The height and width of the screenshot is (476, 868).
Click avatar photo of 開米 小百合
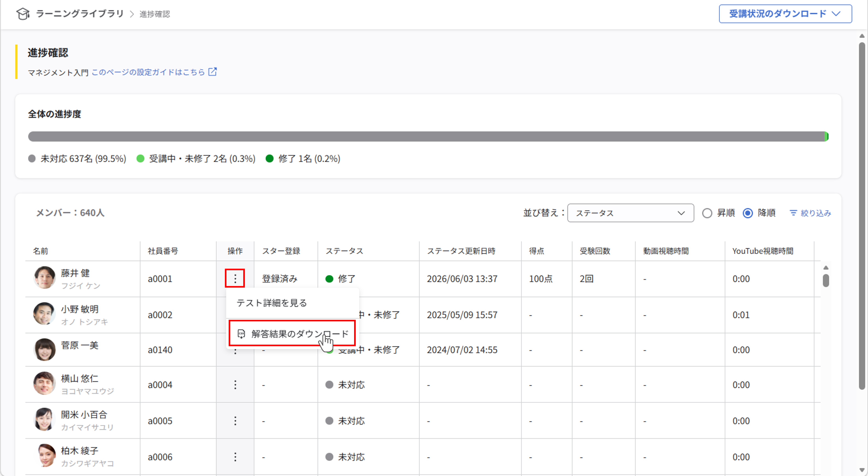(44, 419)
